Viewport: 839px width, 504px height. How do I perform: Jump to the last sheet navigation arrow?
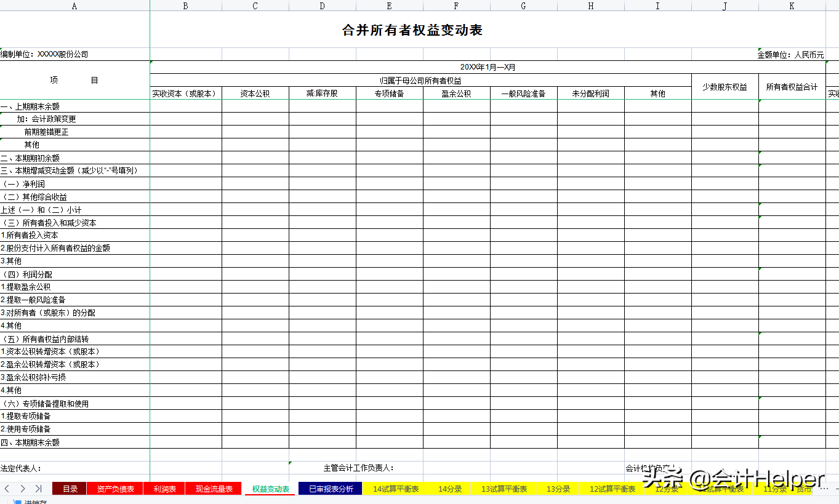38,488
